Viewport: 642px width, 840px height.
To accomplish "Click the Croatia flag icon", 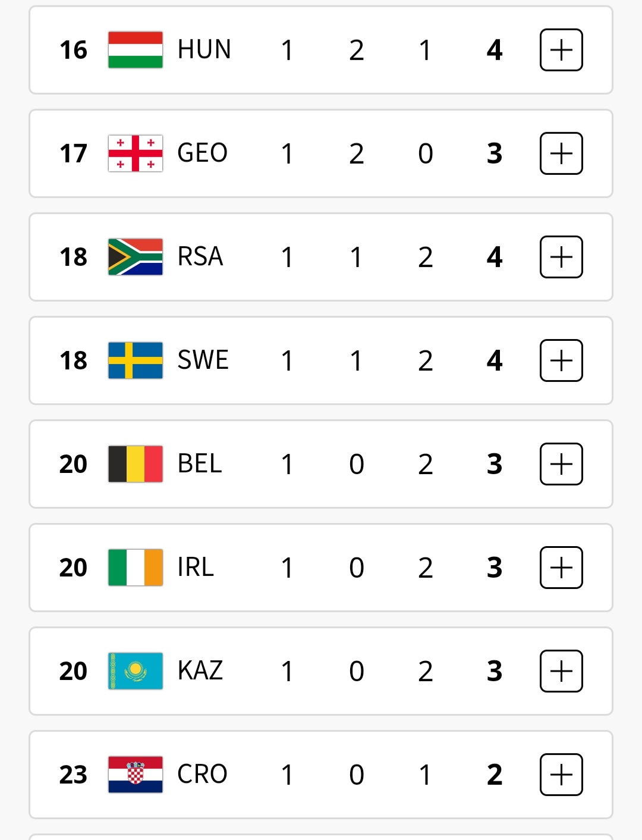I will click(136, 775).
